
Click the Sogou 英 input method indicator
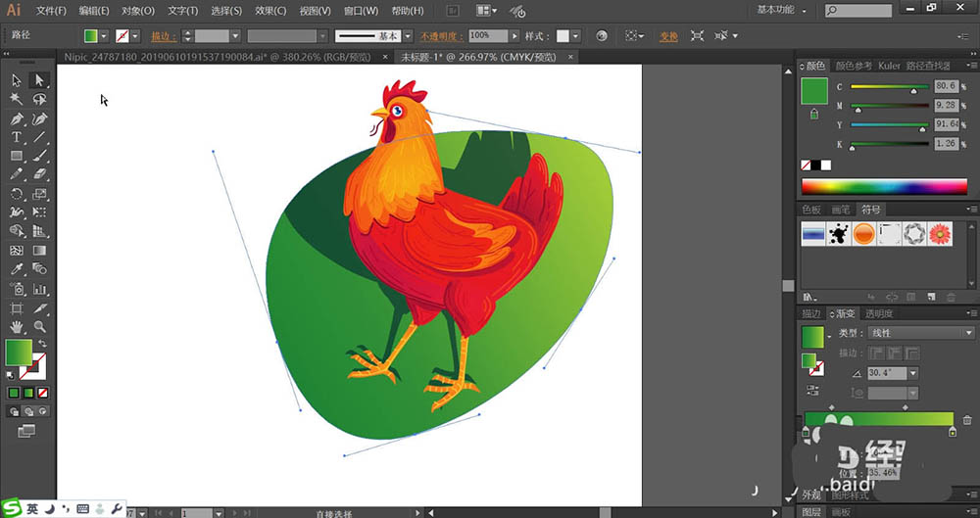(32, 508)
